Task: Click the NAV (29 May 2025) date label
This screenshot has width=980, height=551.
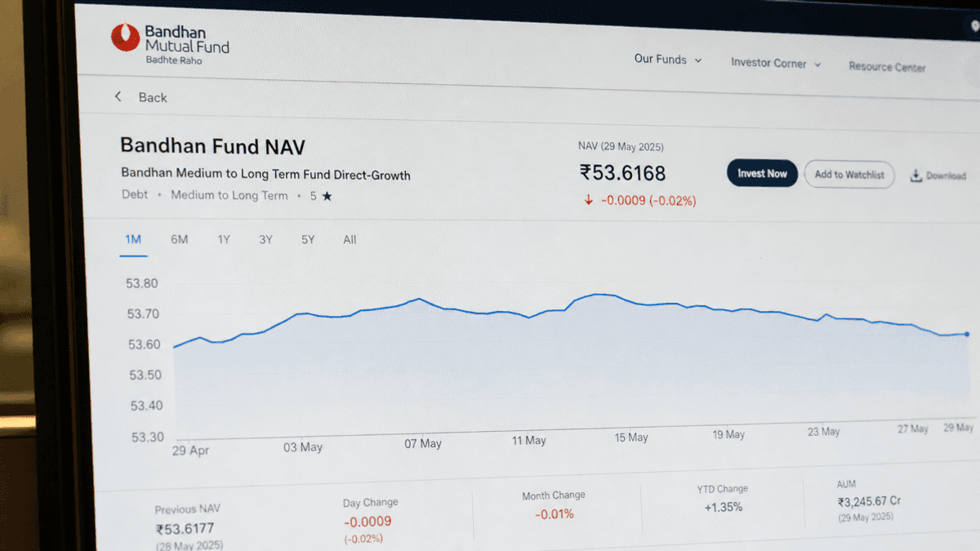Action: [621, 147]
